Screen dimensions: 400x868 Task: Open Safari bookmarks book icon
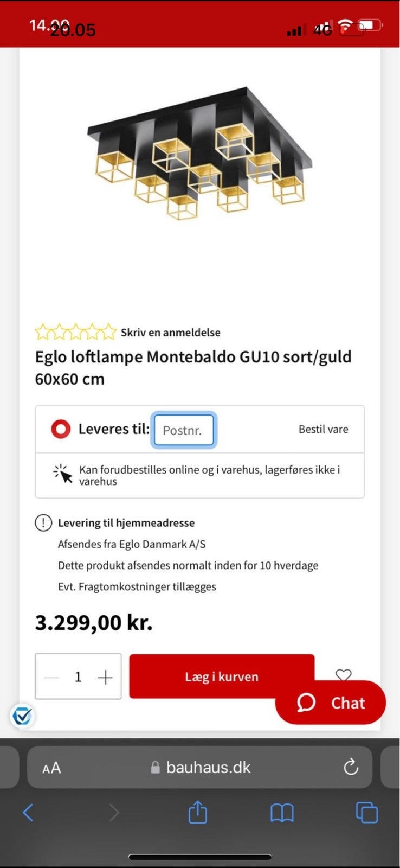pos(282,813)
